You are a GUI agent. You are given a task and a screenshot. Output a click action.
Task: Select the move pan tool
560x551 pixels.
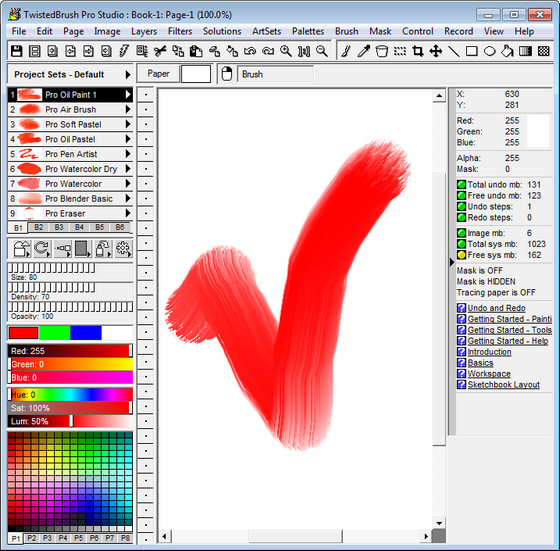436,51
